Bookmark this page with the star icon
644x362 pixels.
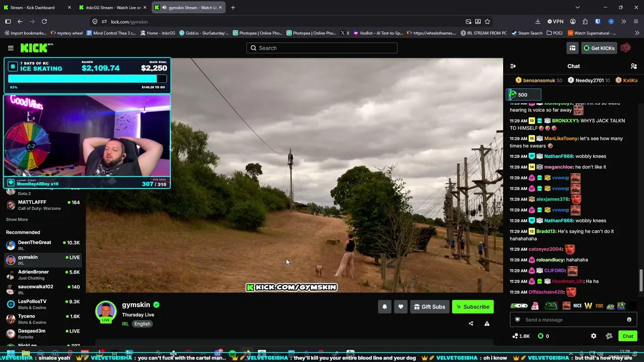pyautogui.click(x=487, y=22)
